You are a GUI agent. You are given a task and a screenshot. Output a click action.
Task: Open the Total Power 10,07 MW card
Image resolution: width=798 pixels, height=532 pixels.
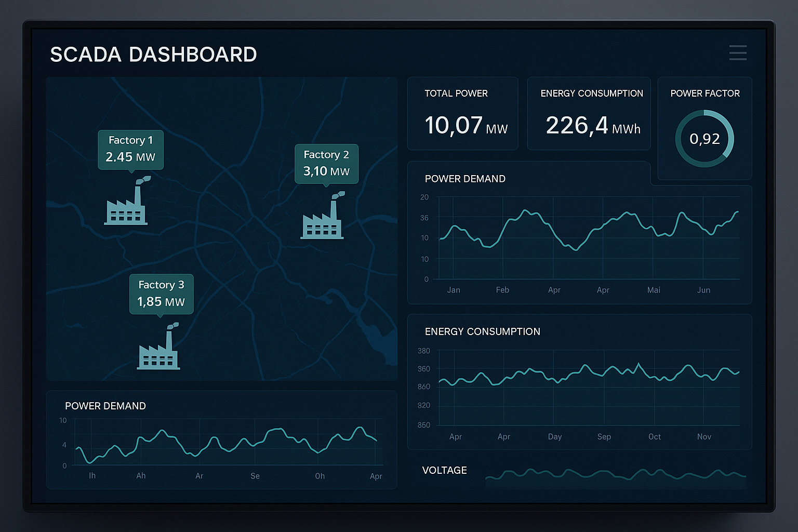click(463, 114)
